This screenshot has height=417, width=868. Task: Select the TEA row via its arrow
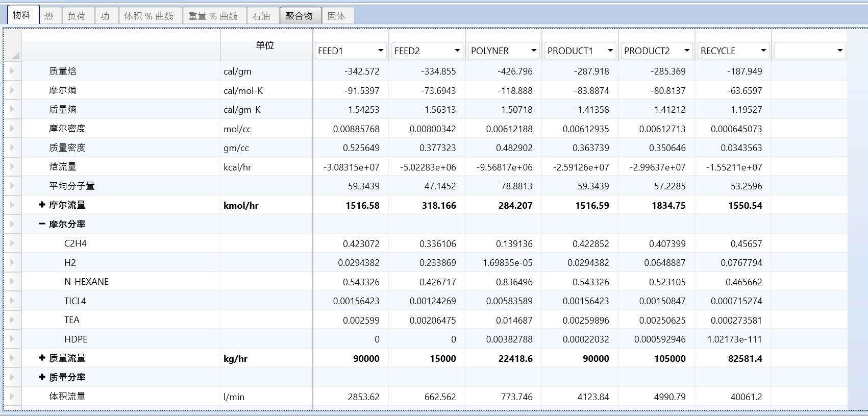click(x=12, y=320)
